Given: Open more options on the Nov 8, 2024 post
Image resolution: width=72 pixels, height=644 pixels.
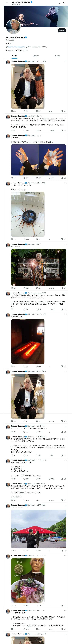Looking at the screenshot, I should coord(65,61).
